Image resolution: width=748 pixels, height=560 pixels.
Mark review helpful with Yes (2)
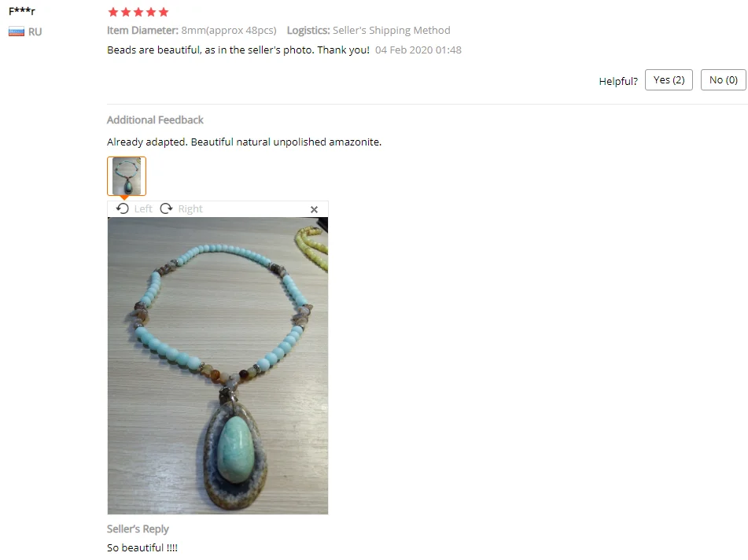click(669, 79)
